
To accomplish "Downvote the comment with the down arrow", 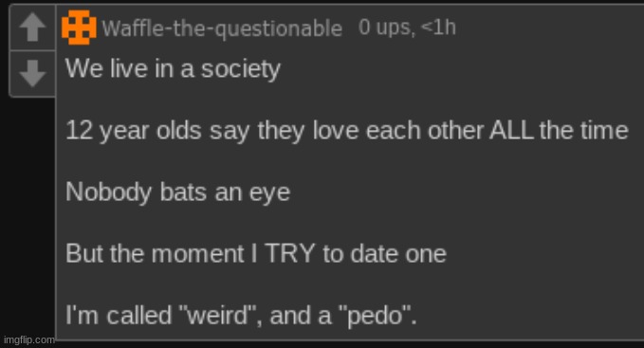I will coord(32,73).
